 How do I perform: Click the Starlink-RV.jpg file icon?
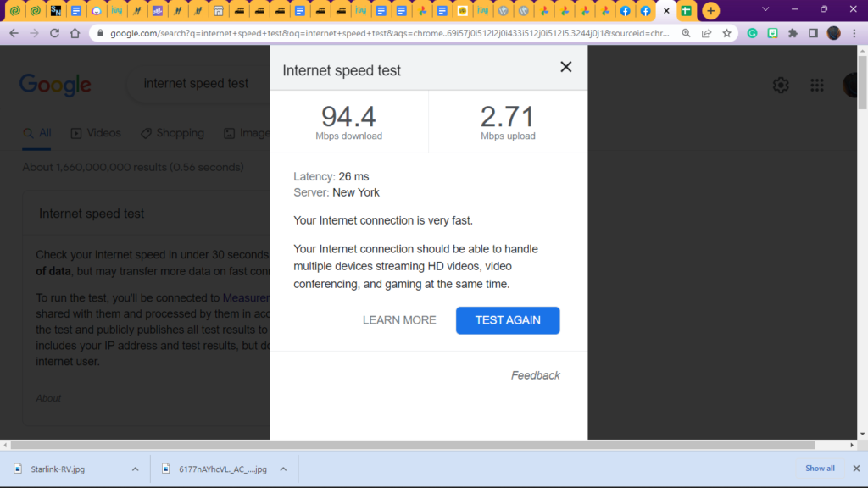click(x=18, y=469)
